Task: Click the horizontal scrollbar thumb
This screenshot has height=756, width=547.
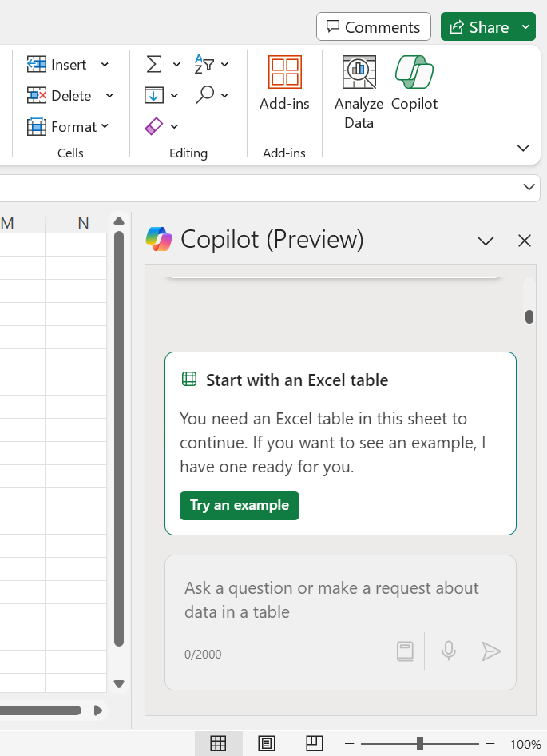Action: [41, 710]
